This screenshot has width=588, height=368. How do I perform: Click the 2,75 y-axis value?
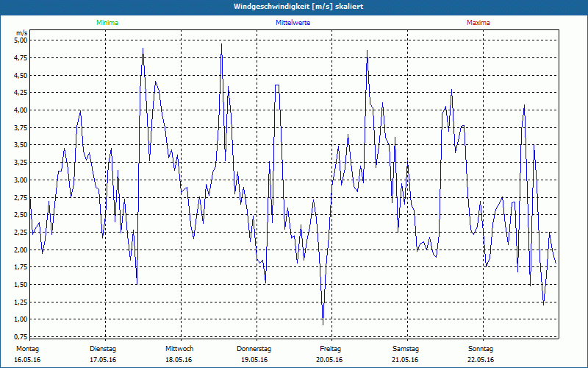pos(21,197)
